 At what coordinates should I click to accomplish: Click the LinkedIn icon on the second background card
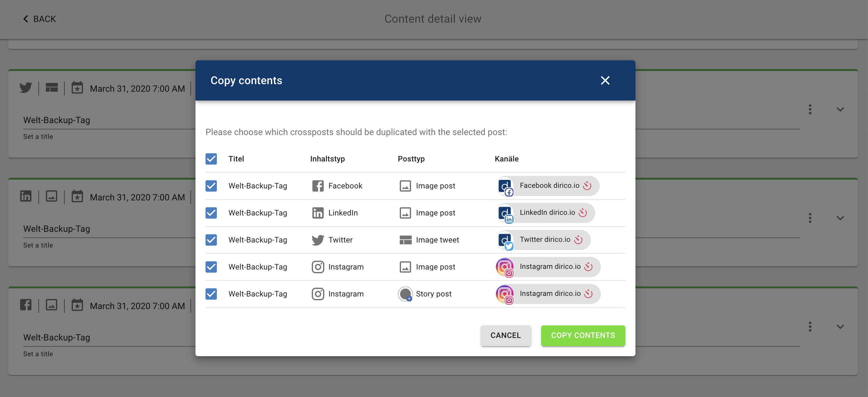coord(25,196)
